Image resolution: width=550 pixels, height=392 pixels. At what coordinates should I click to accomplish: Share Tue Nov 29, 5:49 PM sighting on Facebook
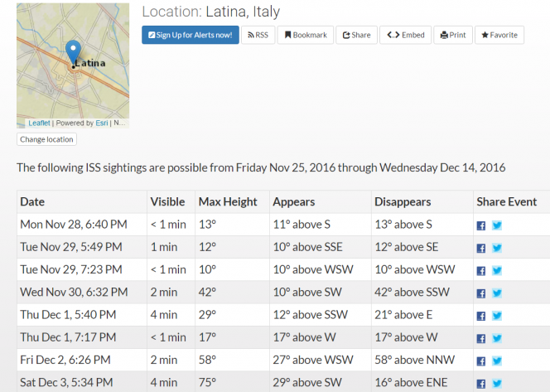(481, 248)
